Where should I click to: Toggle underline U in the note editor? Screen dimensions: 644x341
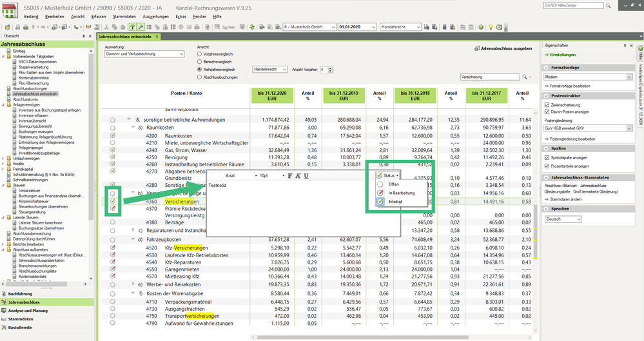[306, 176]
